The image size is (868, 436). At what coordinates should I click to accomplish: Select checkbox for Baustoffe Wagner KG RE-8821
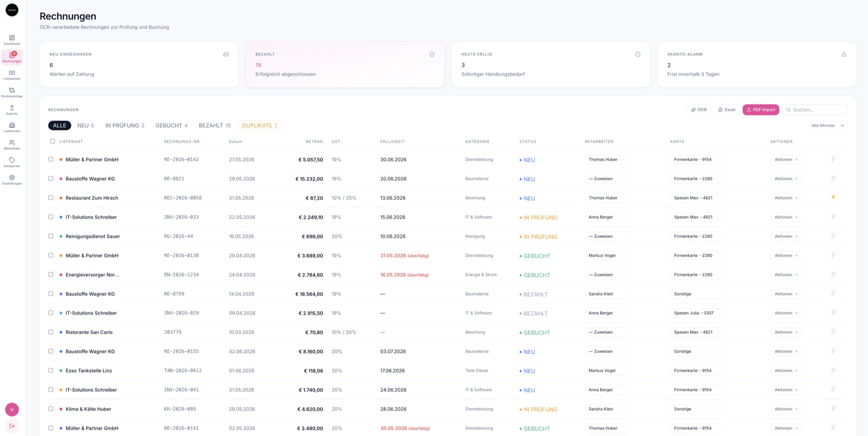[x=51, y=178]
